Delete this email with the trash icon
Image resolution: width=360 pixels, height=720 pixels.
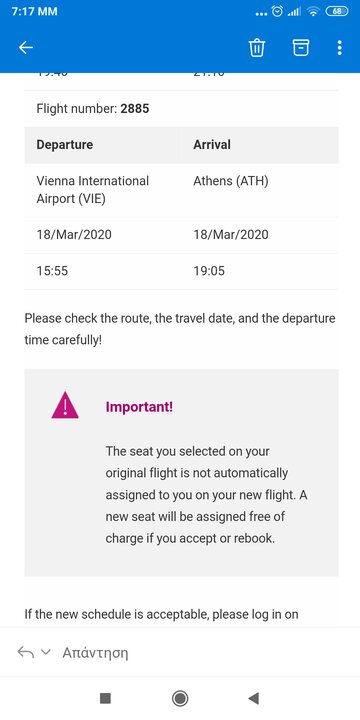(257, 48)
